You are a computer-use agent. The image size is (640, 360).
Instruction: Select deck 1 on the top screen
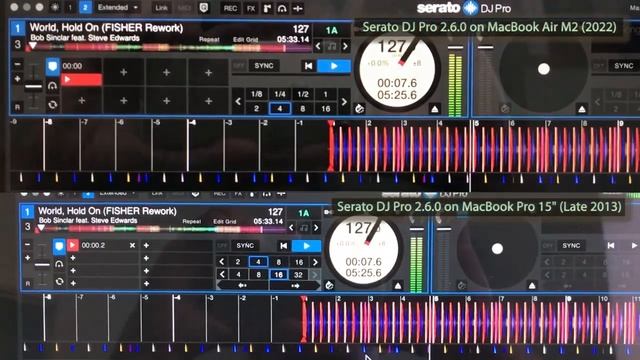pos(17,28)
